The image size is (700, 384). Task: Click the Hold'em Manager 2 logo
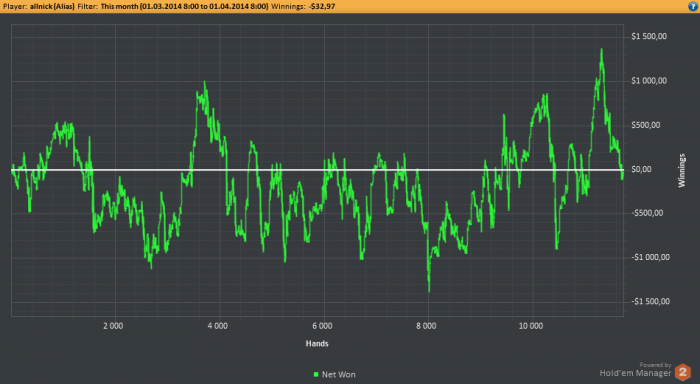click(683, 372)
